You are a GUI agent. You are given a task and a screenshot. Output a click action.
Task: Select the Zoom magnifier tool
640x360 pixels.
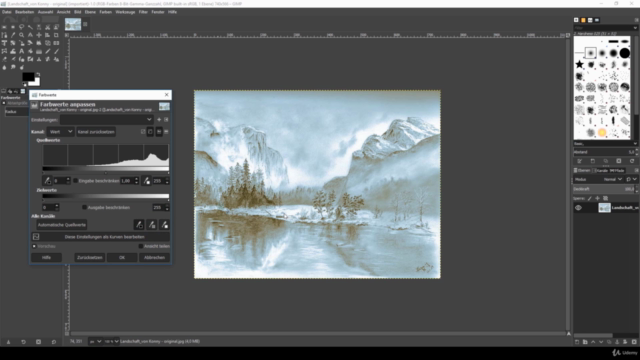pyautogui.click(x=21, y=35)
